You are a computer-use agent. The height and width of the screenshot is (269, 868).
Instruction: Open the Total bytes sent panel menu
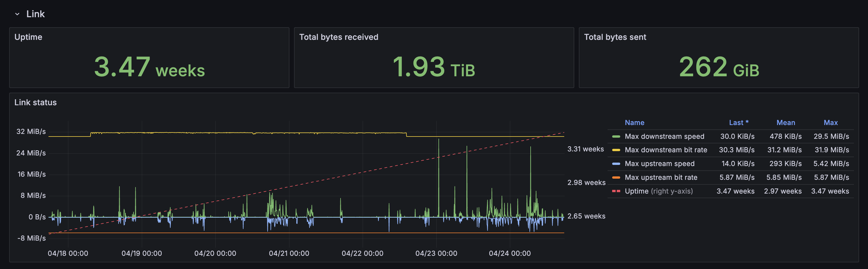615,37
